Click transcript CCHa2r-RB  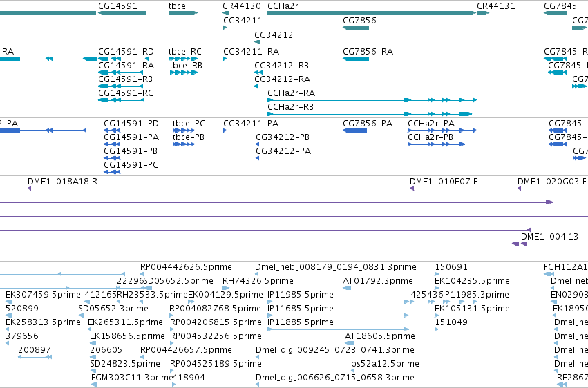pos(290,107)
